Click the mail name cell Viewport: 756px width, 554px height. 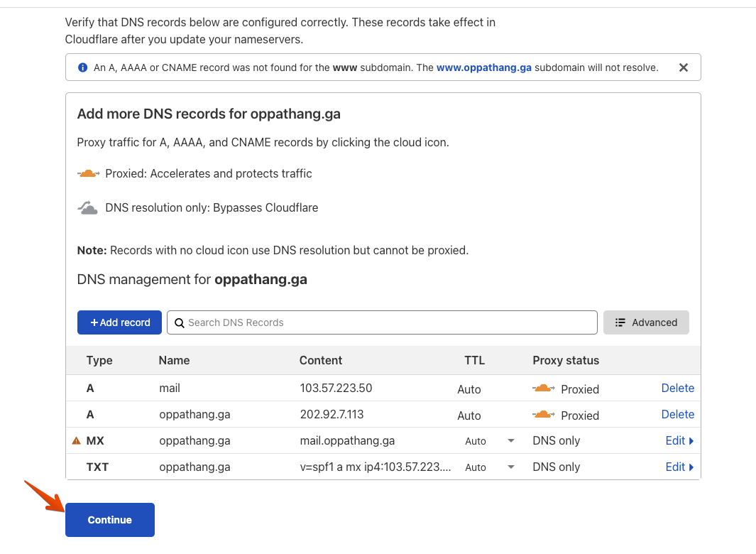(x=170, y=388)
